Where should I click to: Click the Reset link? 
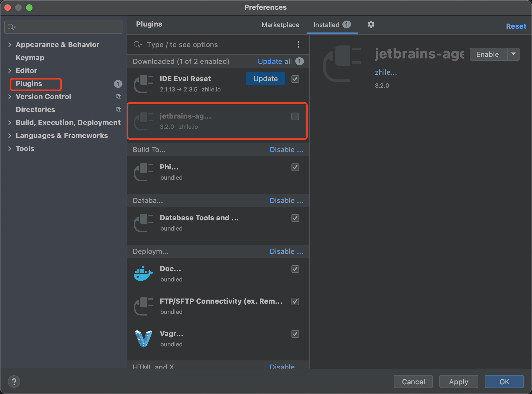[x=516, y=26]
